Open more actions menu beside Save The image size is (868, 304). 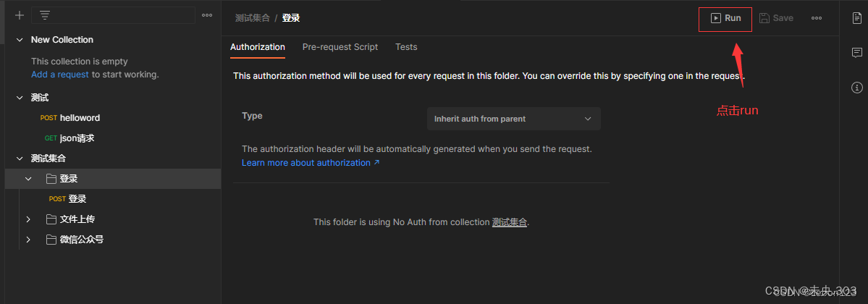coord(817,18)
